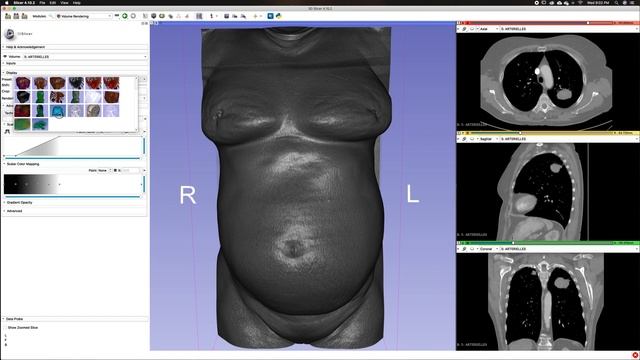Open the File menu
This screenshot has width=640, height=360.
click(42, 2)
